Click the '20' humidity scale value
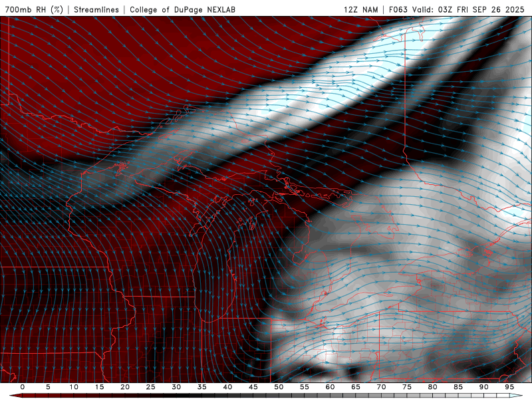The image size is (532, 399). [125, 387]
